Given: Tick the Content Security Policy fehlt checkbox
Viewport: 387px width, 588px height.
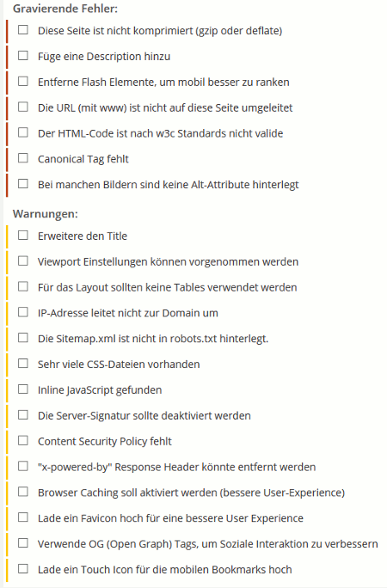Looking at the screenshot, I should (23, 440).
